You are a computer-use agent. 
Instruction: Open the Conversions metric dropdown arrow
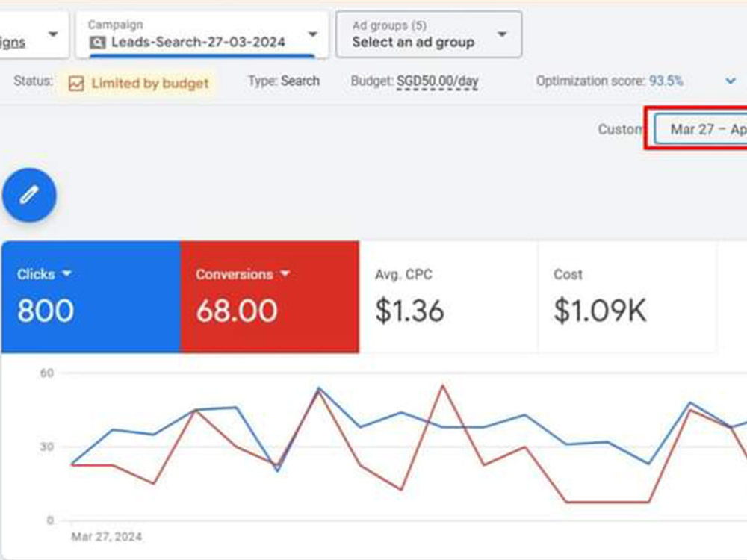[x=285, y=273]
